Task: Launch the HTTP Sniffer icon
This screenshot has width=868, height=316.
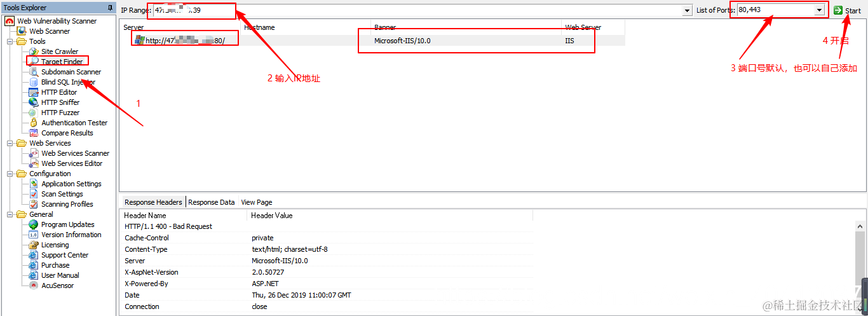Action: 34,102
